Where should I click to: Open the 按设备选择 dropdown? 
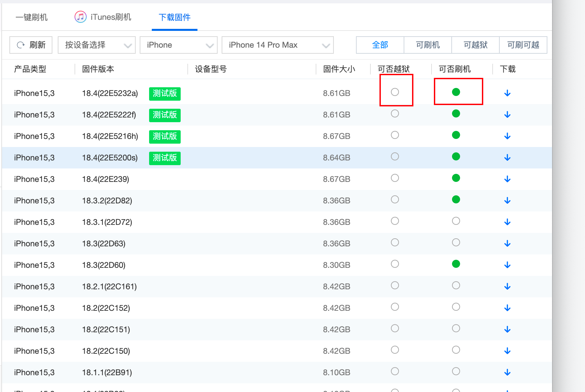pyautogui.click(x=96, y=45)
